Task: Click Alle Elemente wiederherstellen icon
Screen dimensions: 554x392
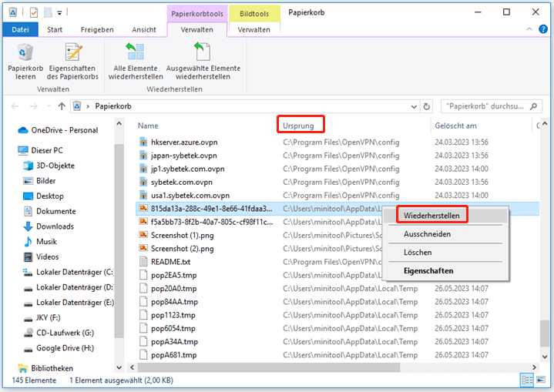Action: (136, 52)
